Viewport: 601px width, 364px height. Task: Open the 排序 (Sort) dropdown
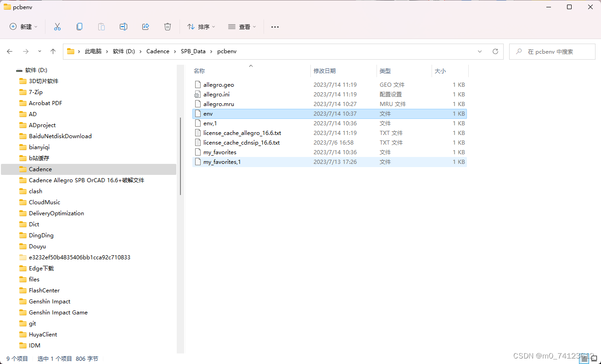coord(201,27)
